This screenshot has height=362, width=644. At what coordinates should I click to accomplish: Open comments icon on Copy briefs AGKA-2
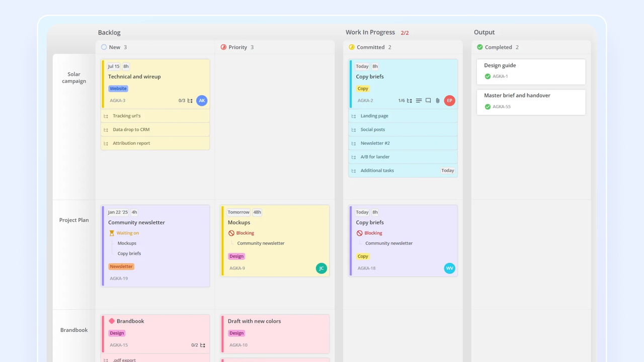428,101
